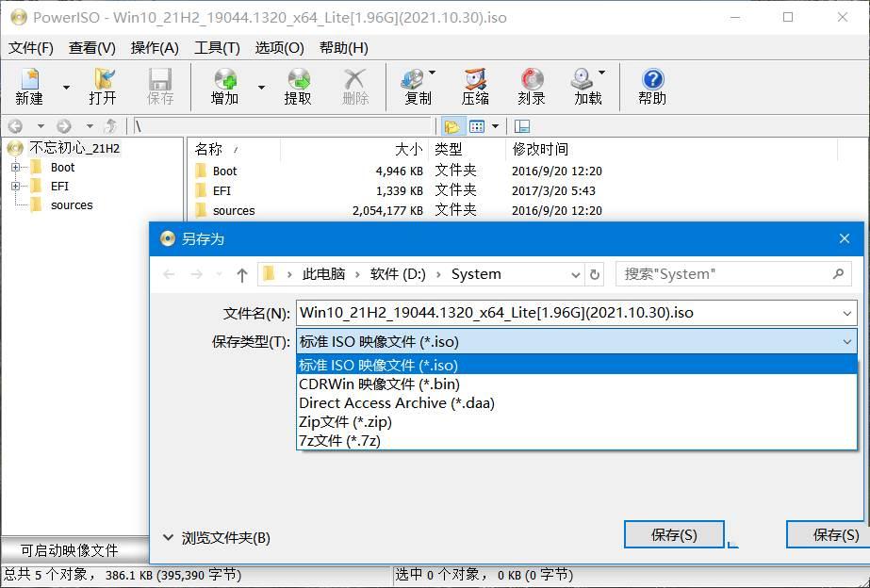The height and width of the screenshot is (588, 870).
Task: Select the 增加 (Add files) toolbar icon
Action: (x=224, y=85)
